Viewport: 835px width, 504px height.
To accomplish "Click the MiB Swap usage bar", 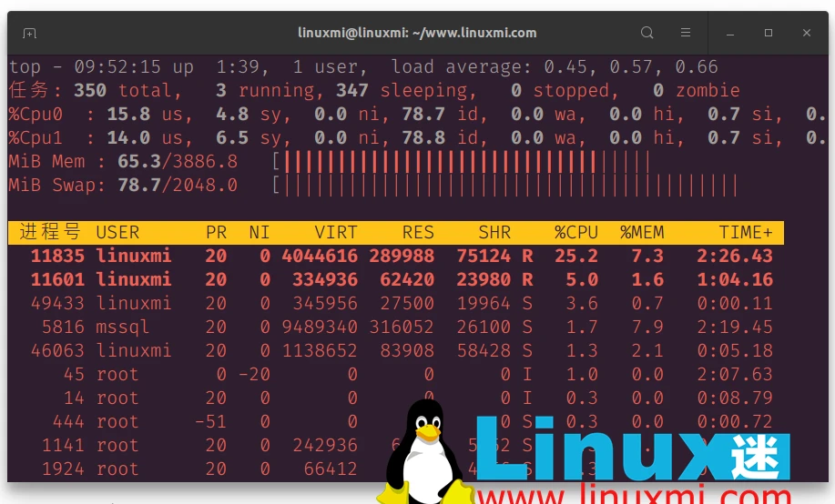I will (x=504, y=186).
